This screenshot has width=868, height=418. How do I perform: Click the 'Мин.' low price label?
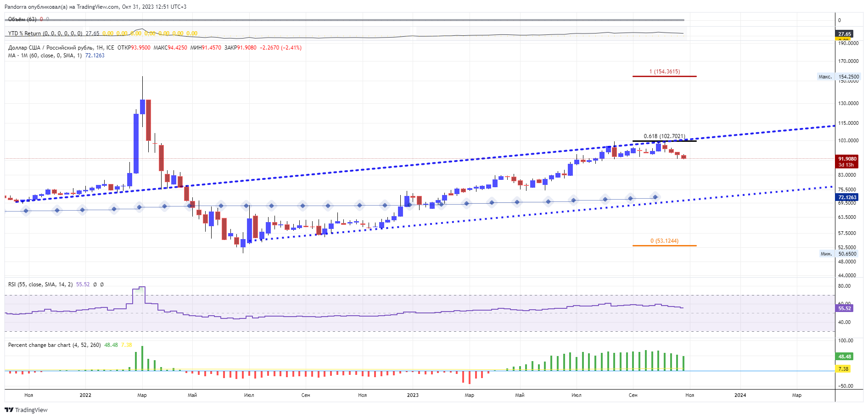[x=826, y=254]
